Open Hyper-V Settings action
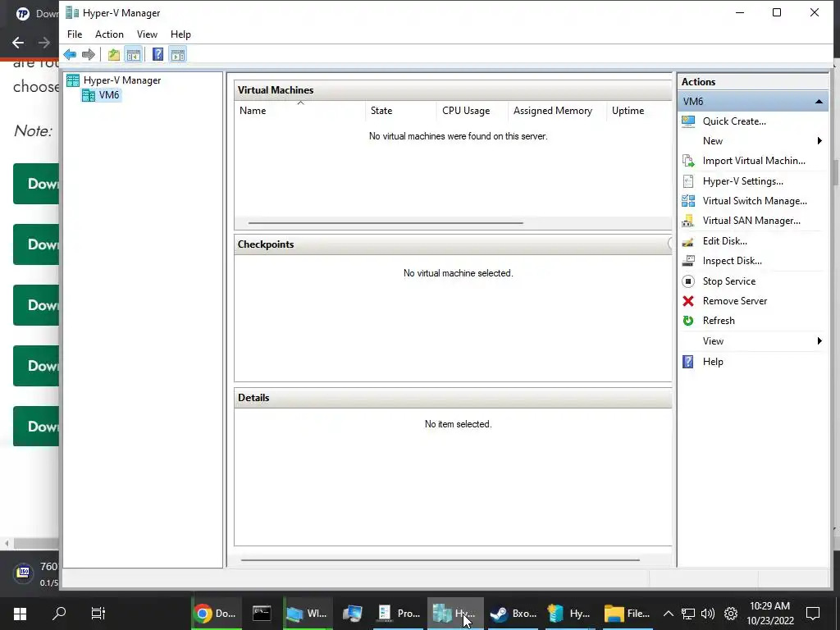The width and height of the screenshot is (840, 630). 742,181
